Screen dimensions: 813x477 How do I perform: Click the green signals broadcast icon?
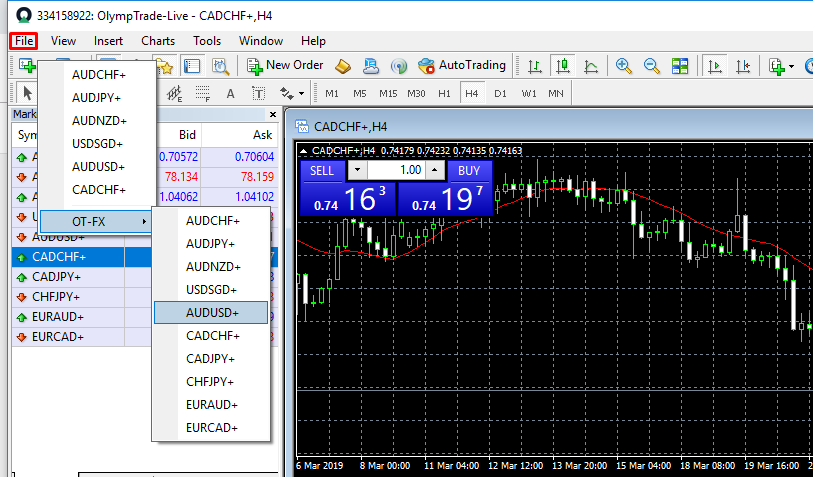point(398,66)
